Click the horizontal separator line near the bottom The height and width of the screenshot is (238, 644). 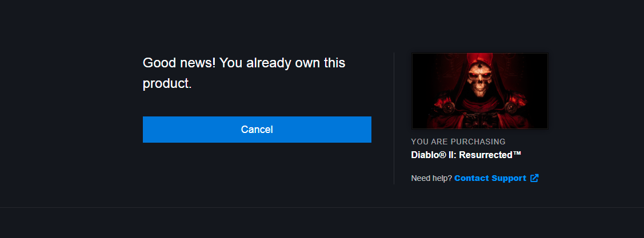point(322,207)
